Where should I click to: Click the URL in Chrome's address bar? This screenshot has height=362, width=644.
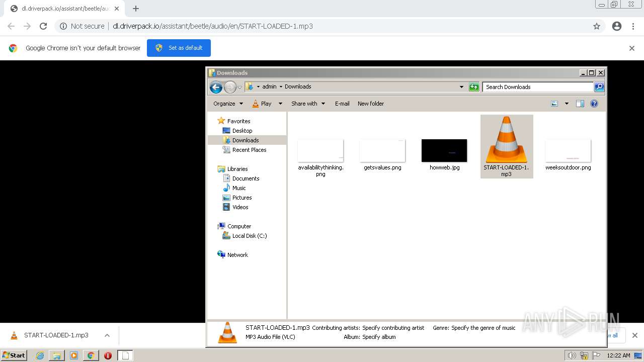[x=213, y=26]
